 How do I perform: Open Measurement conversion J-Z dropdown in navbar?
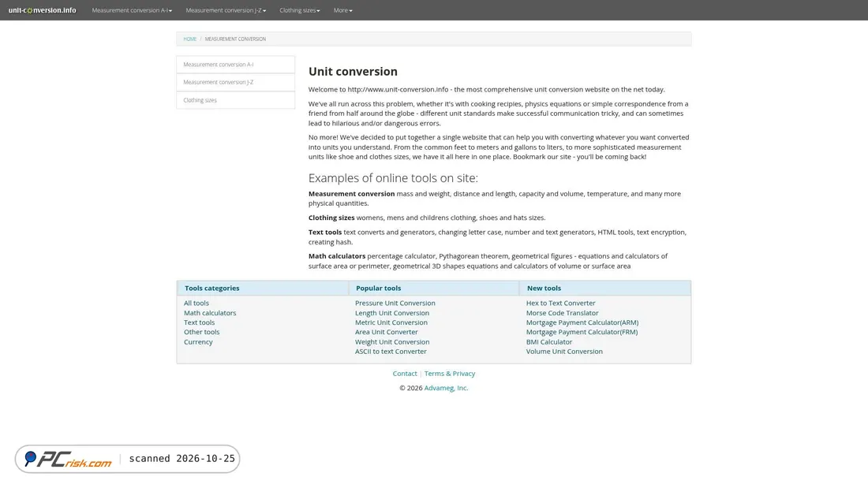click(226, 10)
